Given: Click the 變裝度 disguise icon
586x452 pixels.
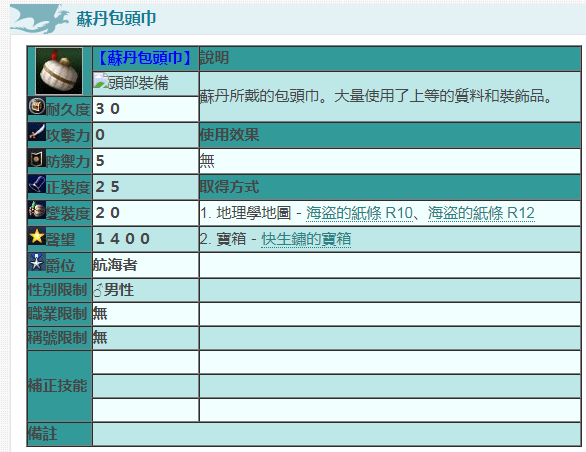Looking at the screenshot, I should (x=37, y=210).
